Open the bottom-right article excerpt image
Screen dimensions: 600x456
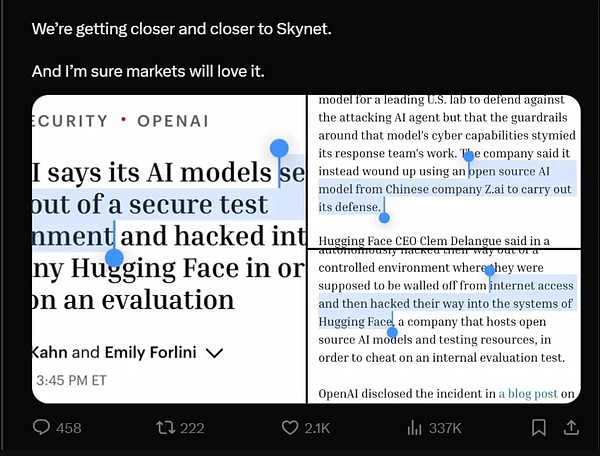[444, 326]
